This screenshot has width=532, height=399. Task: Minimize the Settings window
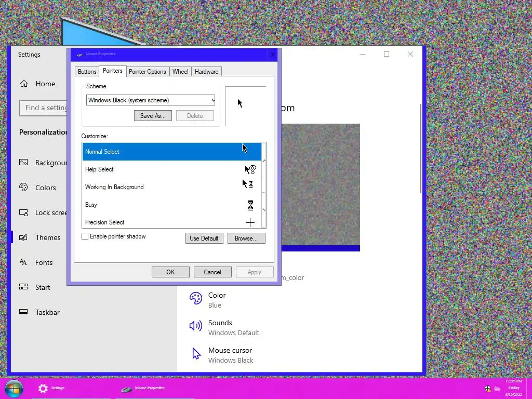(x=362, y=54)
